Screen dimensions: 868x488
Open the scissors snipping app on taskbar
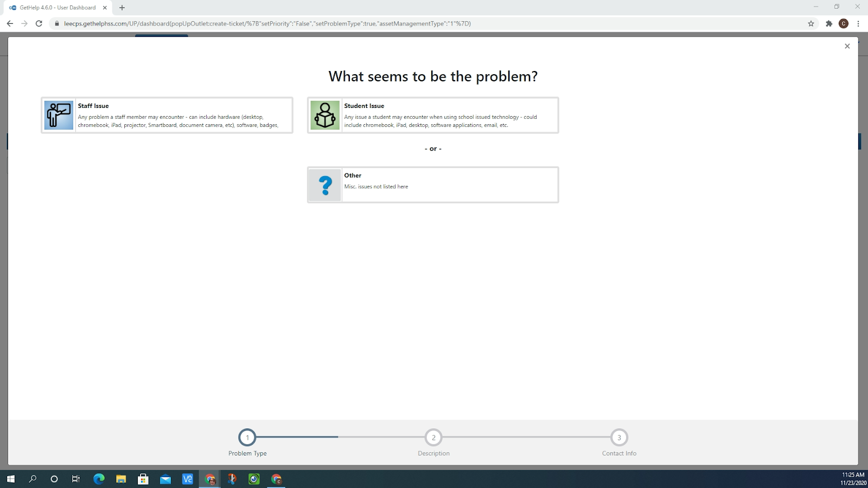click(232, 479)
